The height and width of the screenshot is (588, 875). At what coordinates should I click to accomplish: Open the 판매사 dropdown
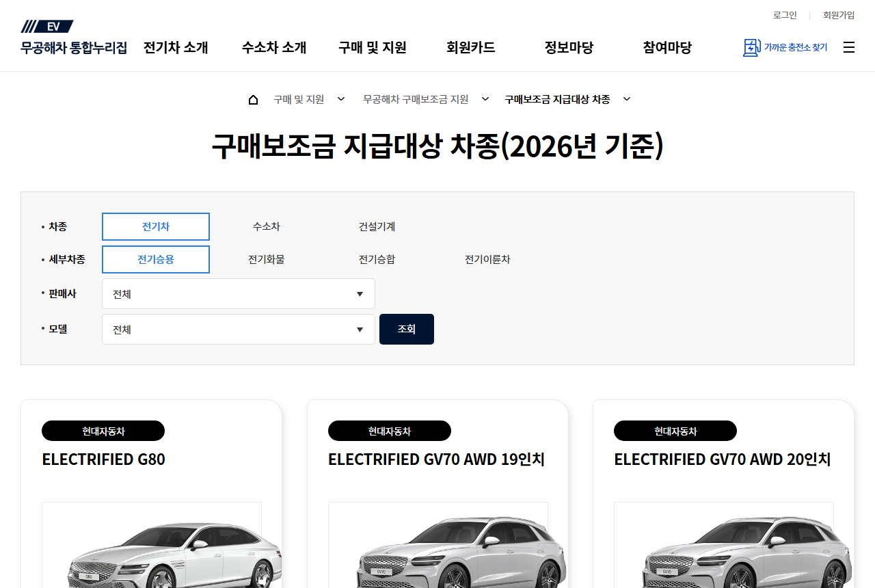click(239, 294)
